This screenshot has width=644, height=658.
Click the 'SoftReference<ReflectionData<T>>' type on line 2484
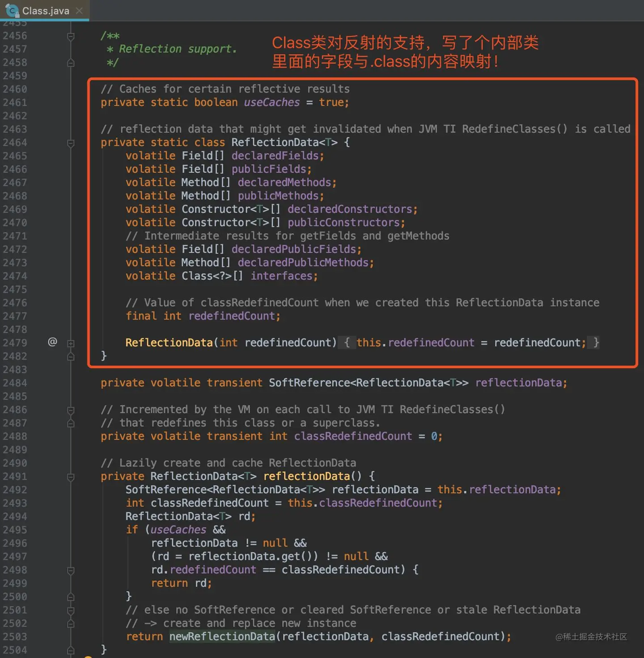tap(369, 383)
